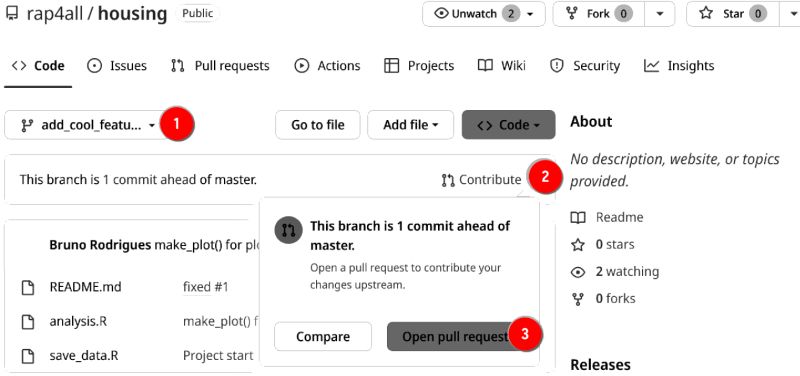
Task: Click the round pull request icon in popup
Action: pos(288,230)
